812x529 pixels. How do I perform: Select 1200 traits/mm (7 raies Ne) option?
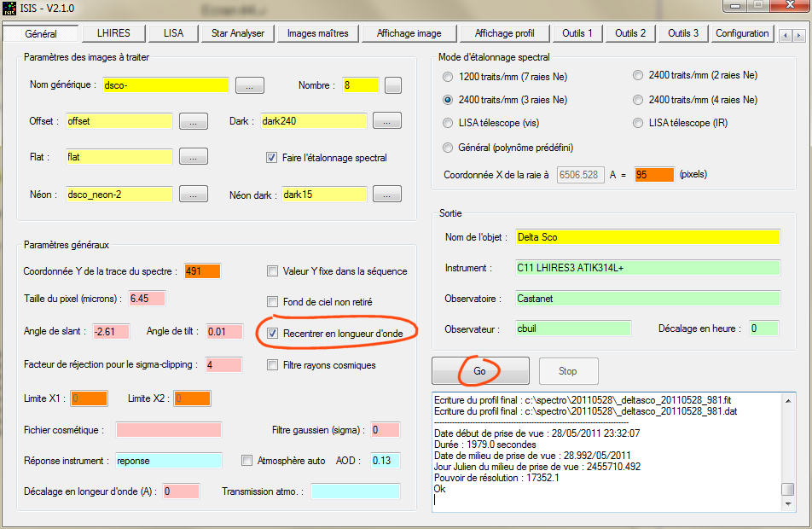(449, 76)
